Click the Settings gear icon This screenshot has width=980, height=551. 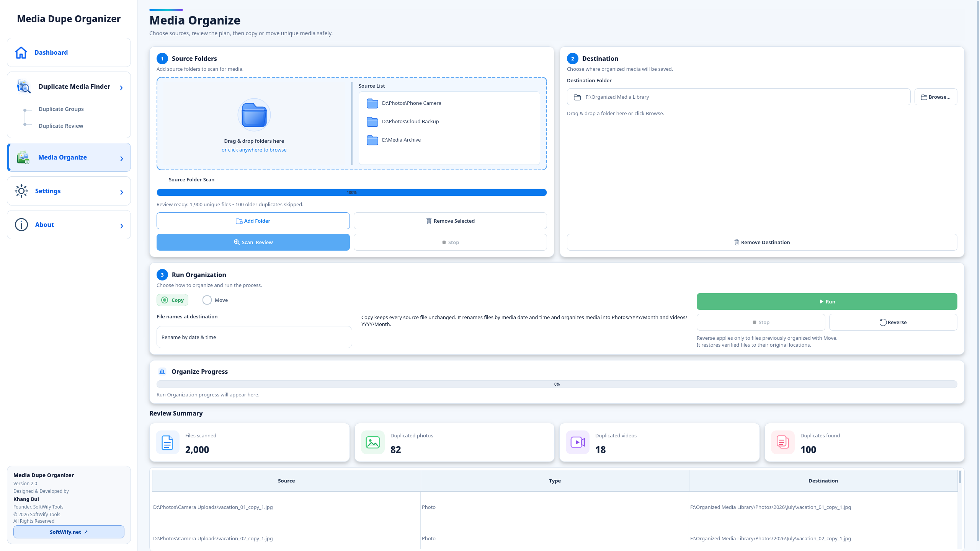[21, 191]
